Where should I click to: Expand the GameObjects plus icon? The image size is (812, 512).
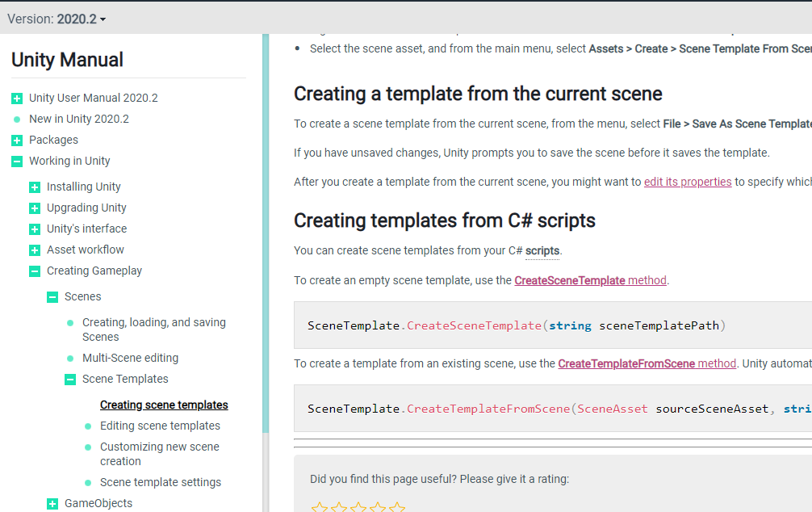coord(52,504)
